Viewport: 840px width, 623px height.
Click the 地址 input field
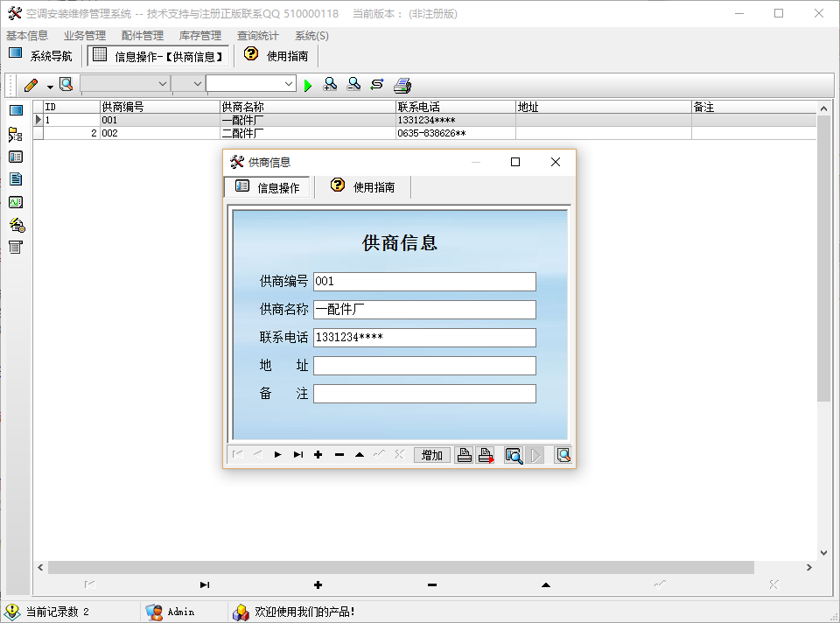[x=424, y=366]
